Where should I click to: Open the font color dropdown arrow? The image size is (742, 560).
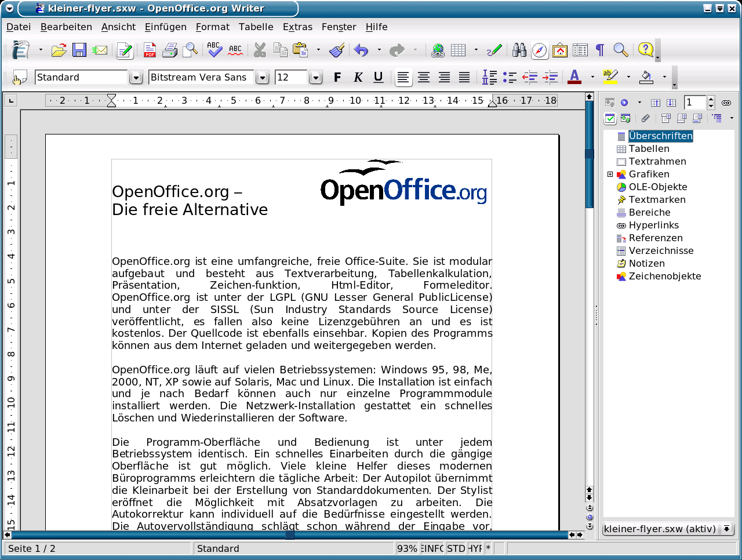[x=592, y=78]
